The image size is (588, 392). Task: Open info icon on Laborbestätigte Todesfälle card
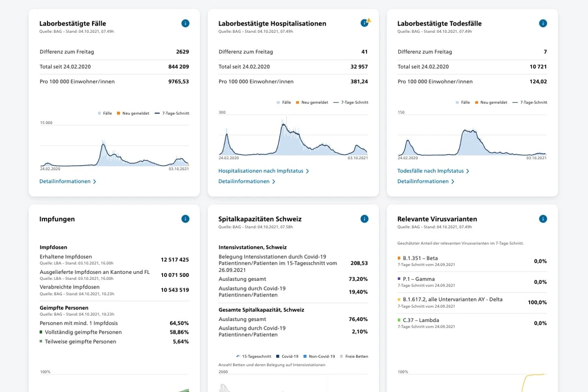point(543,23)
